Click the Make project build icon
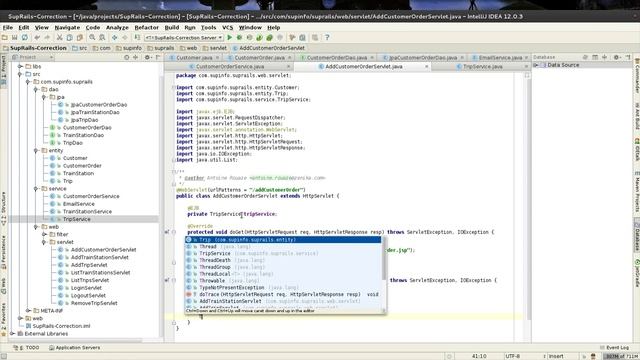Image resolution: width=640 pixels, height=360 pixels. click(x=137, y=38)
